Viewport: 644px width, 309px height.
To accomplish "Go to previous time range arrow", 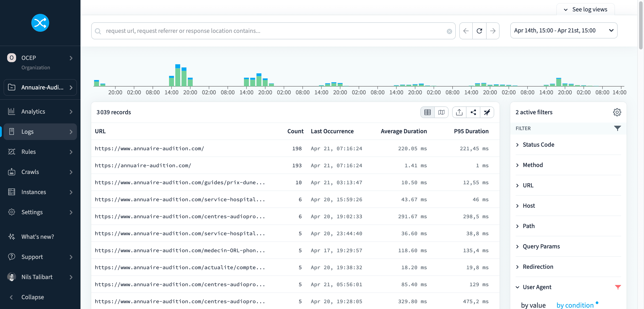I will [466, 31].
